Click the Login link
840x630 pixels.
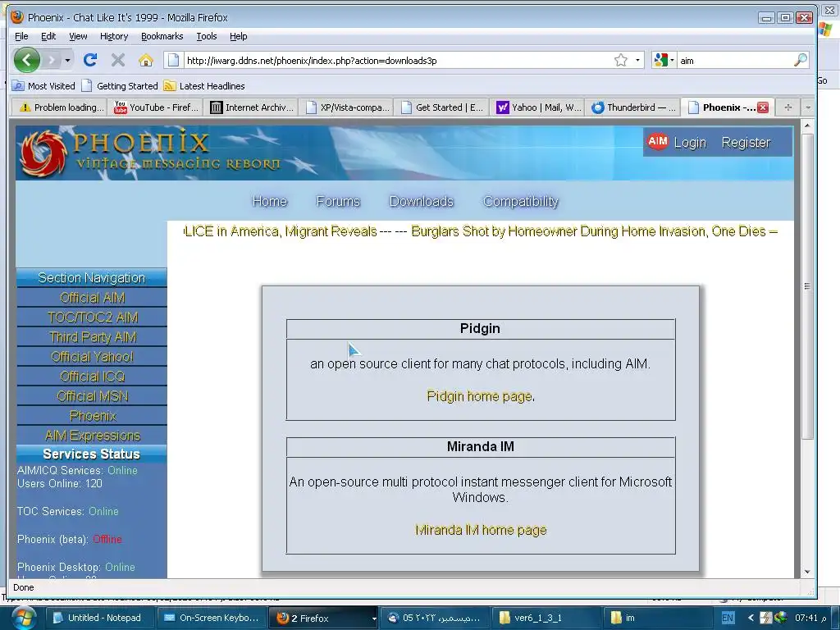[690, 143]
